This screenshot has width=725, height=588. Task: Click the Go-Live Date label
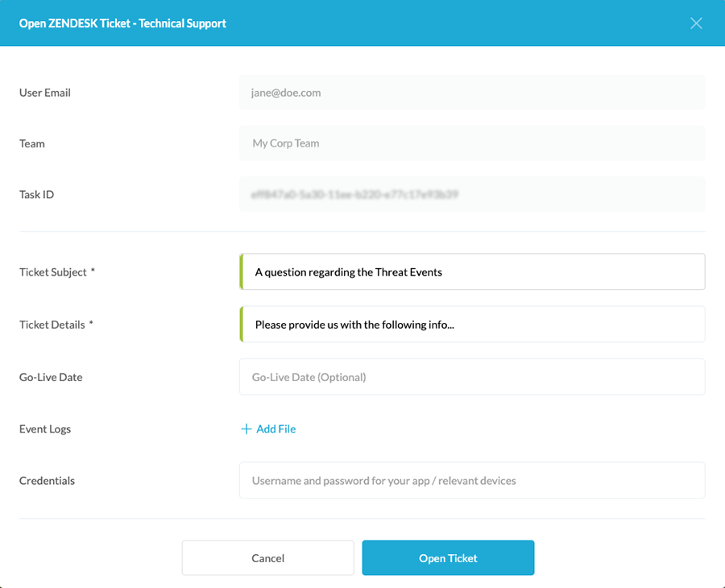click(51, 377)
